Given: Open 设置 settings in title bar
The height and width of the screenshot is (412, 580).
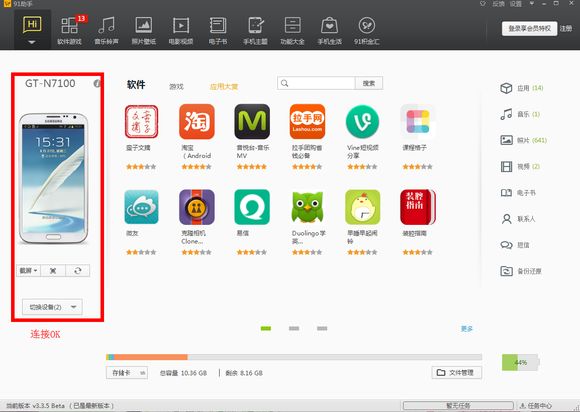Looking at the screenshot, I should point(516,4).
